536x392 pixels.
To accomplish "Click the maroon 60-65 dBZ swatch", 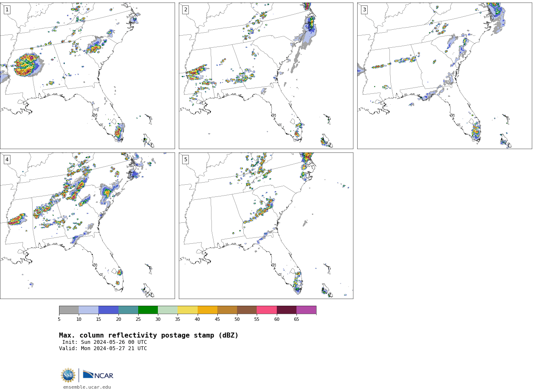I will [x=286, y=310].
